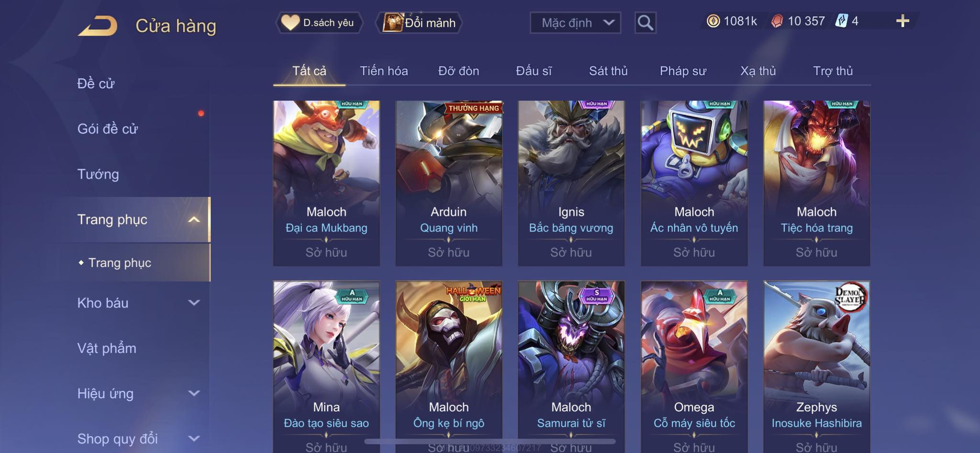The image size is (980, 453).
Task: Switch to the Pháp sư tab
Action: 683,71
